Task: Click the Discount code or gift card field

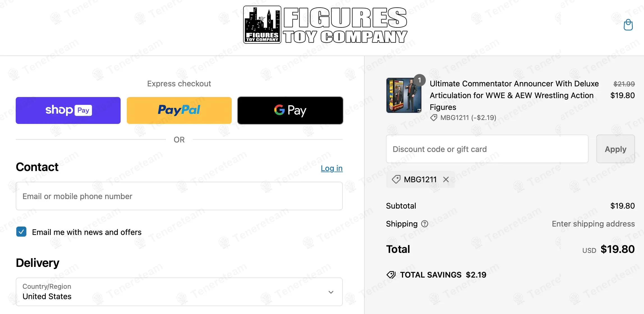Action: [487, 149]
